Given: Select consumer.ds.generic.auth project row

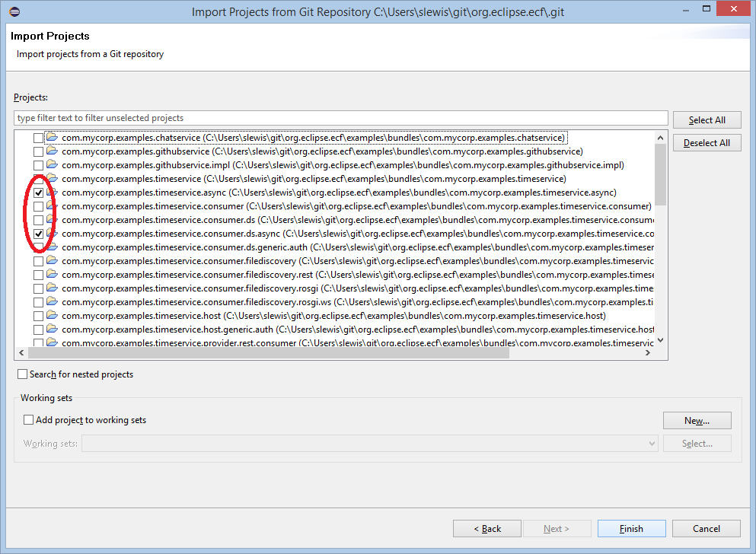Looking at the screenshot, I should point(358,247).
